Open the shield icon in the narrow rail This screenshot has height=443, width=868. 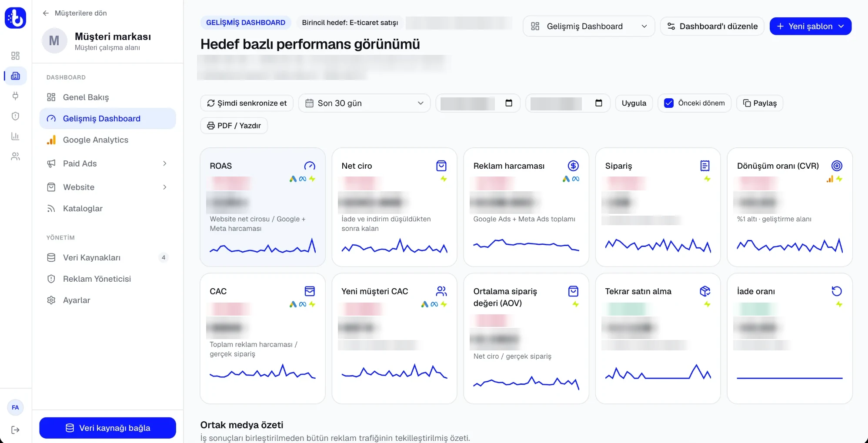(15, 116)
